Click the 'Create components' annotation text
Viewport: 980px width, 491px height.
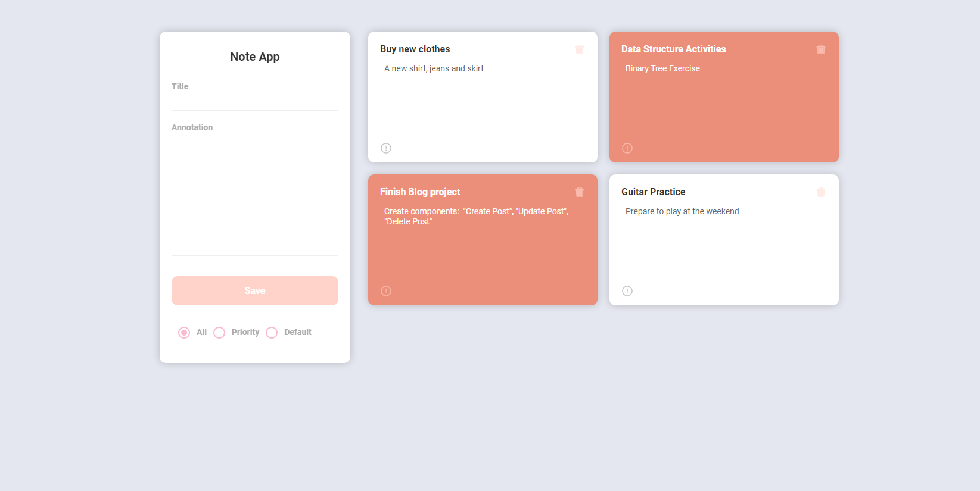point(477,216)
